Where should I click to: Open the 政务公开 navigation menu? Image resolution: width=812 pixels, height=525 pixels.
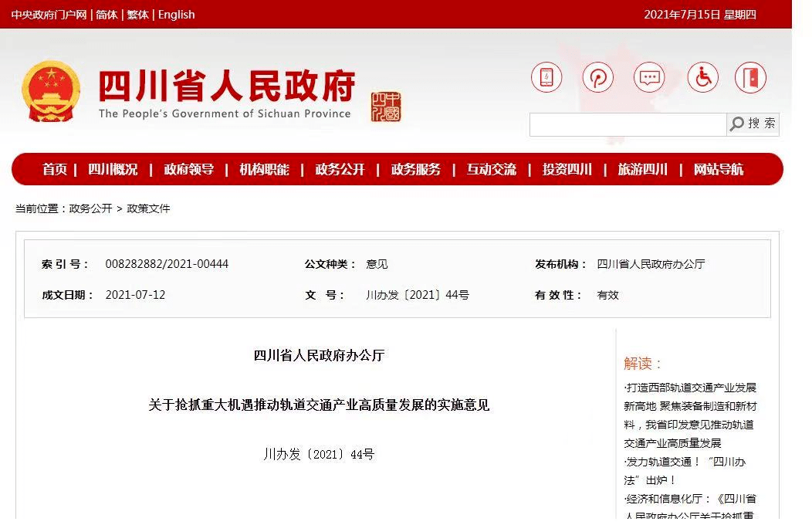(340, 170)
